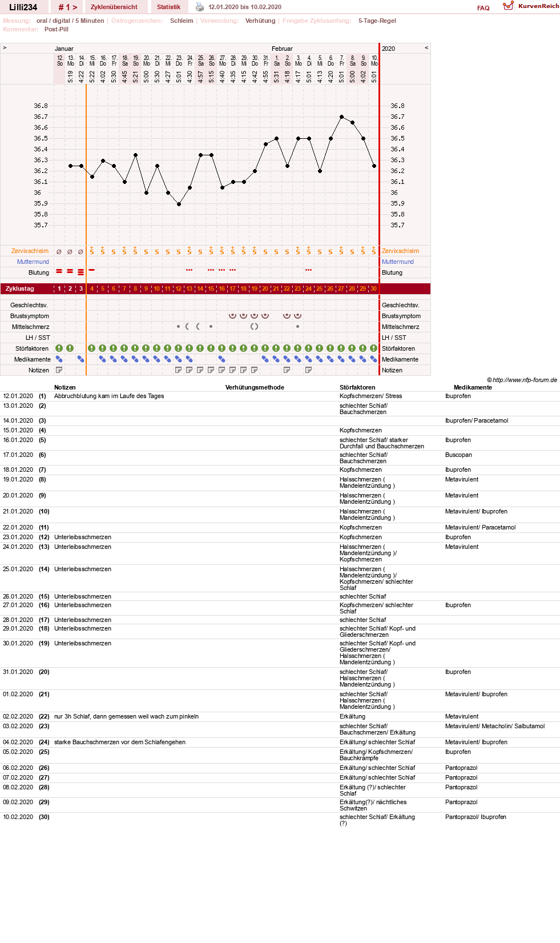Click the left Muttermund row label

33,262
